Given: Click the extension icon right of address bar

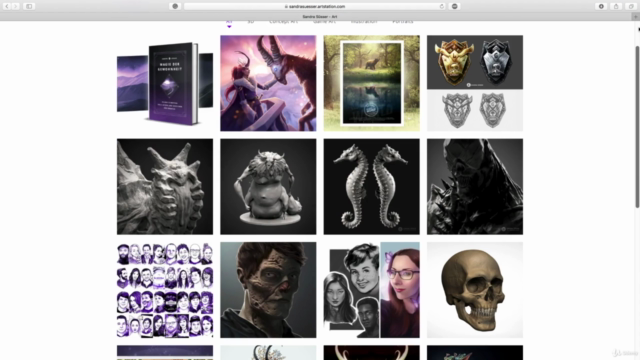Looking at the screenshot, I should click(455, 6).
